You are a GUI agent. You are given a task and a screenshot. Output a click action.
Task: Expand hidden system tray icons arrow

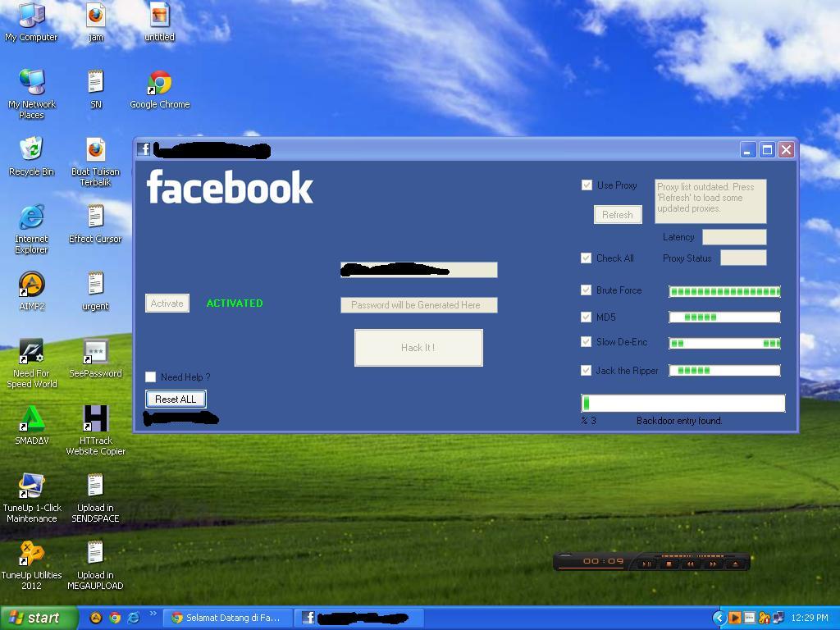click(719, 618)
